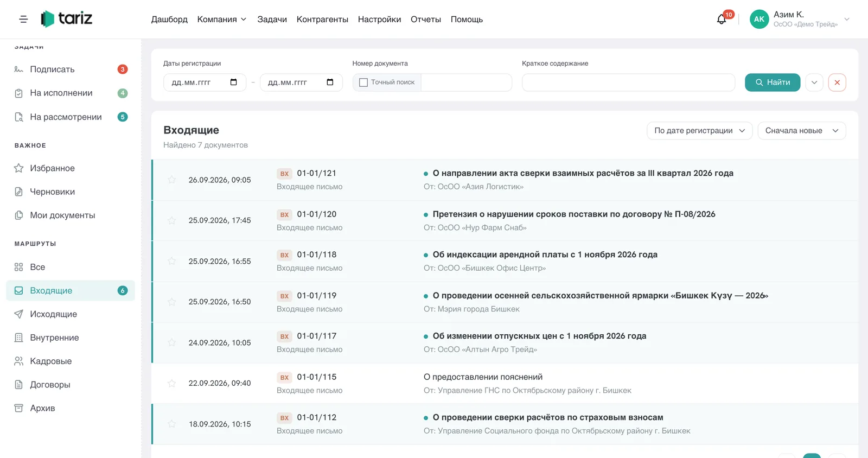Open Внутренние documents
Screen dimensions: 868x458
71,338
